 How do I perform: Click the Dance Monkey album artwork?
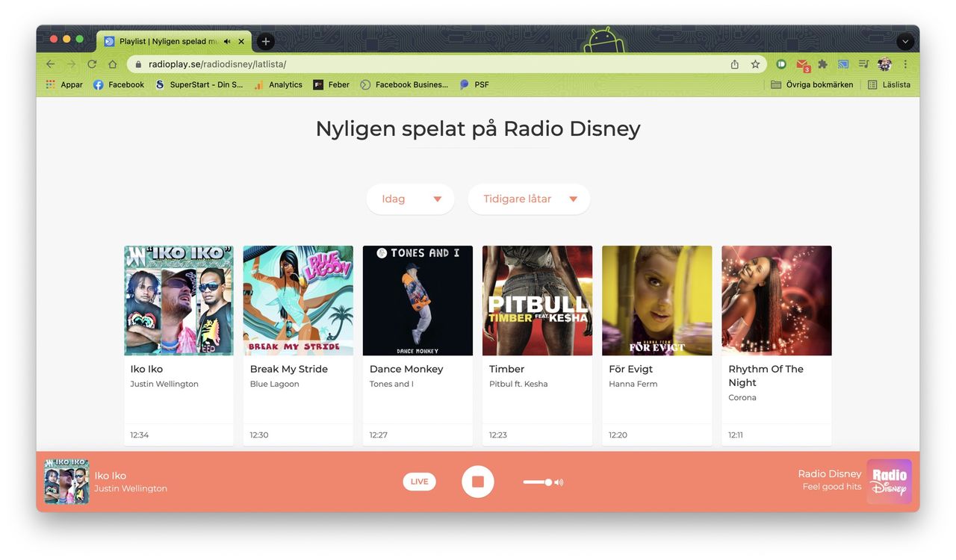pyautogui.click(x=418, y=300)
